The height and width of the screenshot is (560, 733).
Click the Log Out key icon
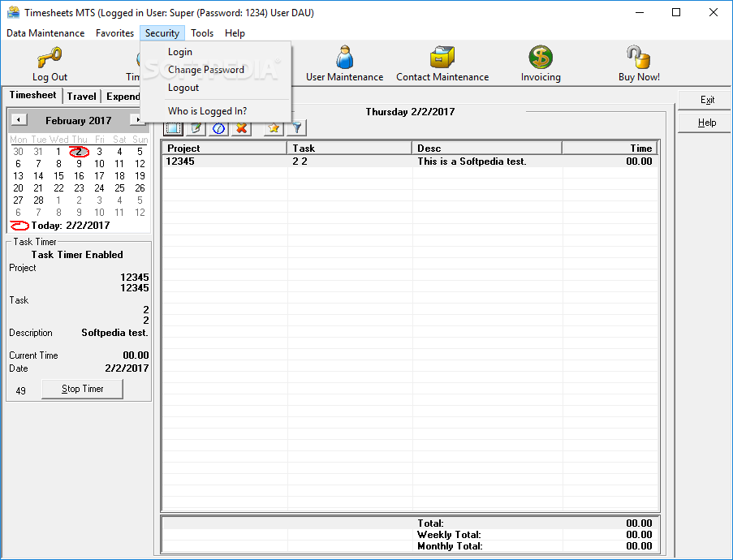tap(50, 58)
